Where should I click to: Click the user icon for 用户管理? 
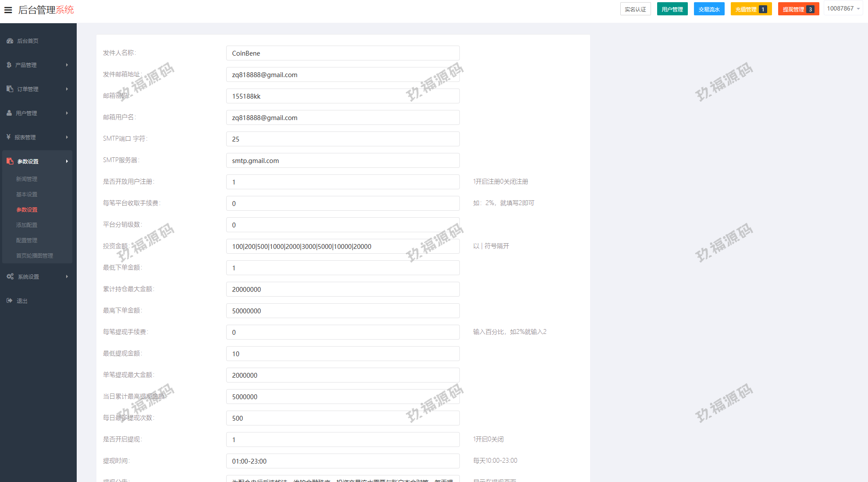pyautogui.click(x=9, y=113)
